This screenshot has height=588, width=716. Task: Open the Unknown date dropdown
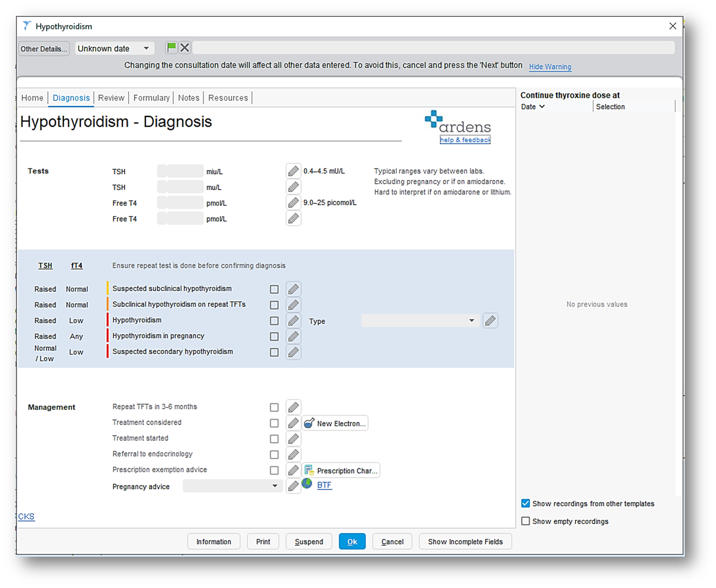coord(115,49)
